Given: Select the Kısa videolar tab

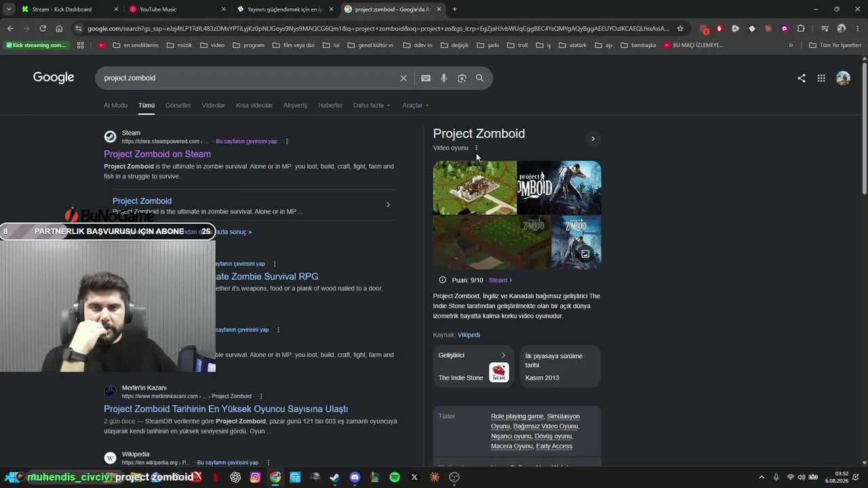Looking at the screenshot, I should click(x=254, y=106).
